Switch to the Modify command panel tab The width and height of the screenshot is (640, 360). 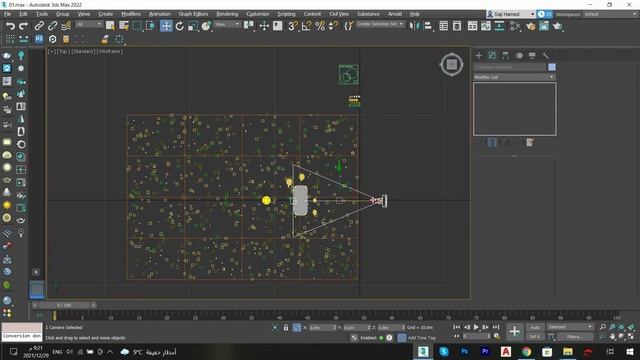pyautogui.click(x=492, y=55)
